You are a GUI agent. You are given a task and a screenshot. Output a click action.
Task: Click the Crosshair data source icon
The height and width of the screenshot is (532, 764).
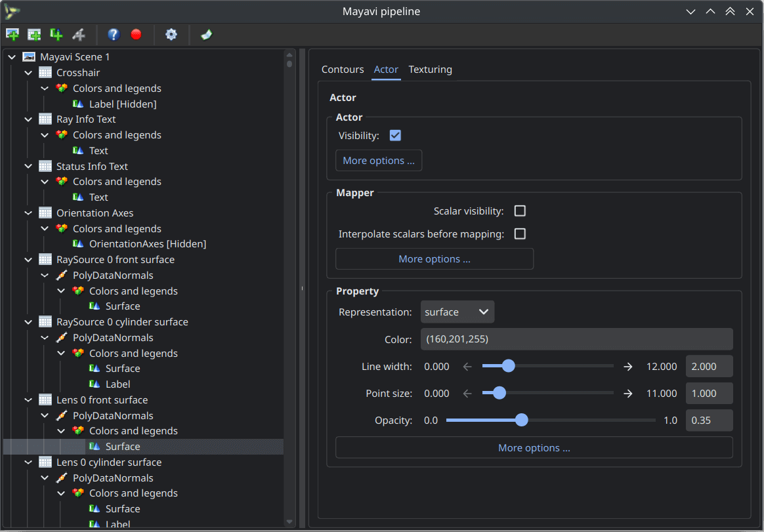tap(45, 73)
